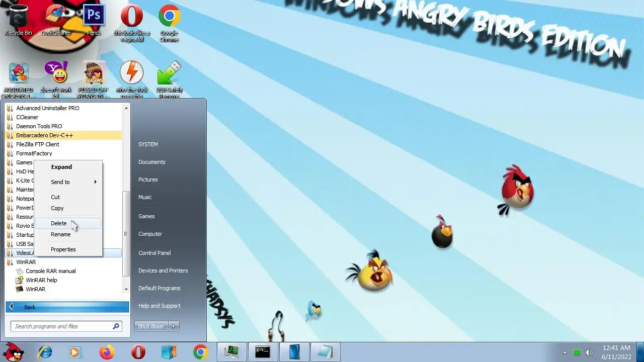644x362 pixels.
Task: Launch the Angry Birds Seasons desktop shortcut
Action: 94,80
